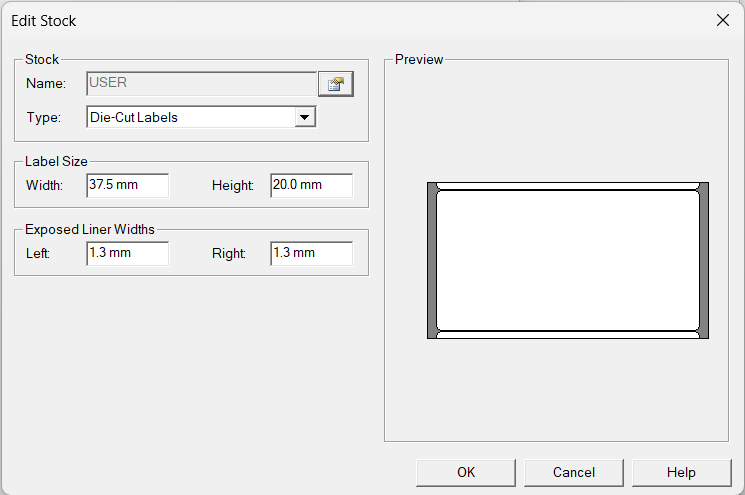The width and height of the screenshot is (745, 495).
Task: Click the Width: text label
Action: click(x=45, y=185)
